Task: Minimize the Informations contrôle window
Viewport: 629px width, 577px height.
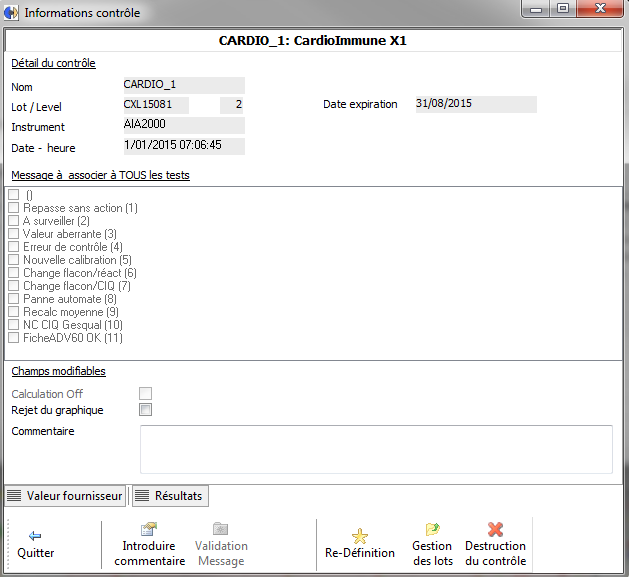Action: (x=536, y=9)
